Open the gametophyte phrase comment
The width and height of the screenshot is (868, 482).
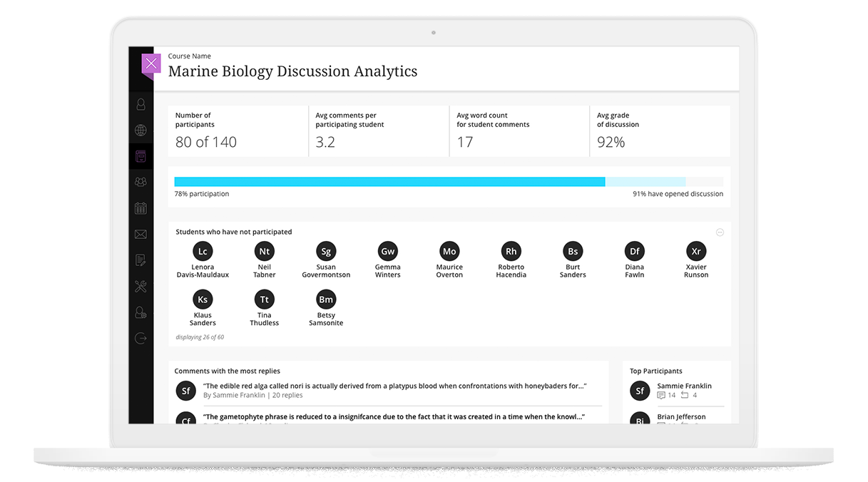(394, 416)
